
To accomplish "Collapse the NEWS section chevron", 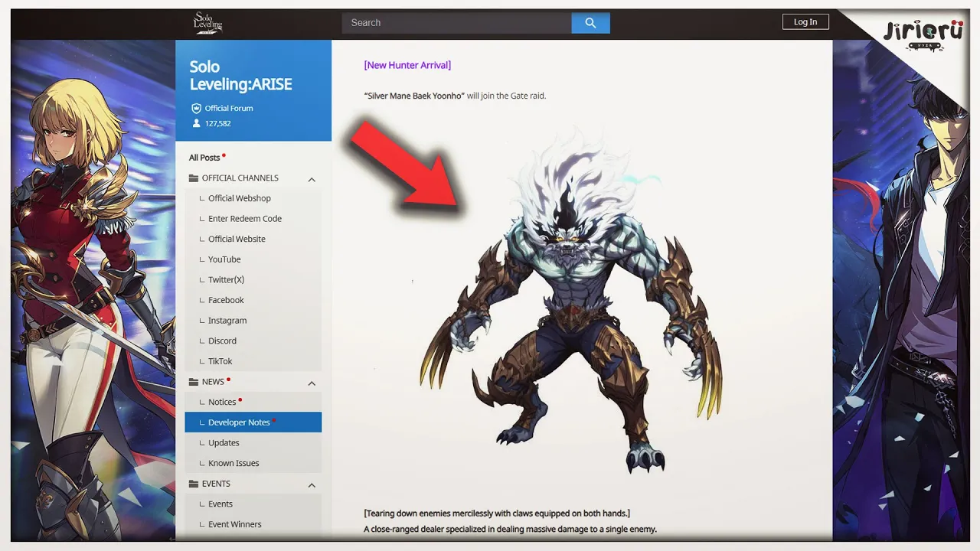I will 312,383.
